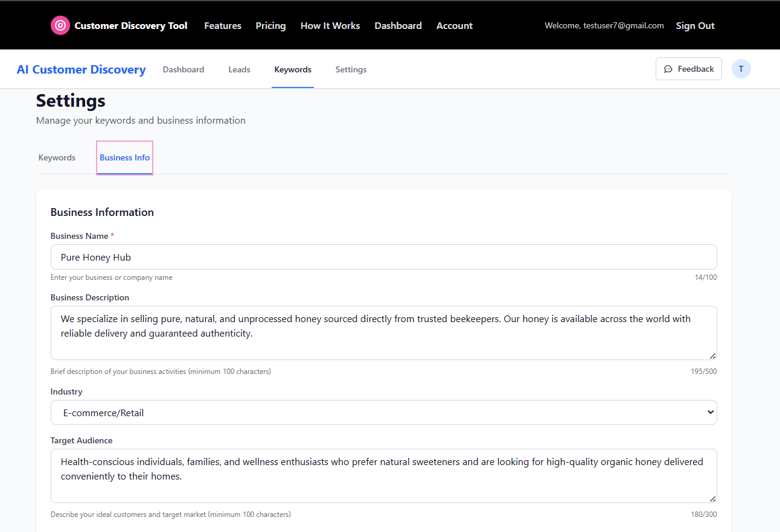Screen dimensions: 780x532
Task: Click the 'Brief description of your business activities' hint
Action: point(161,372)
